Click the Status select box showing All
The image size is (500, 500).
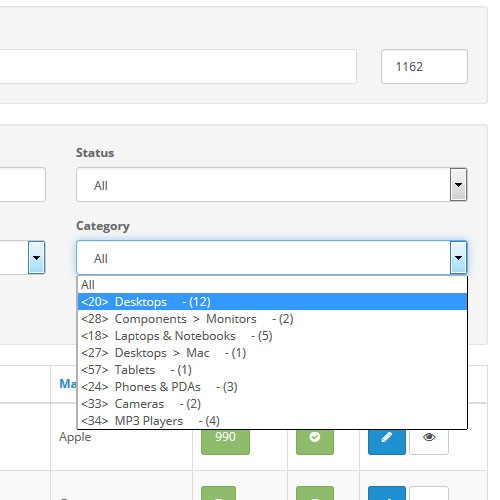point(272,185)
